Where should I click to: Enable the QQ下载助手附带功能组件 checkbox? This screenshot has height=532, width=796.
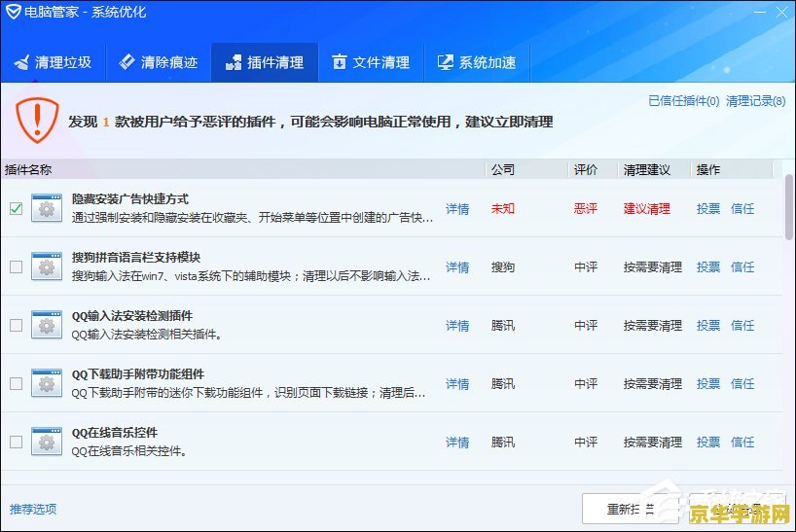point(17,383)
